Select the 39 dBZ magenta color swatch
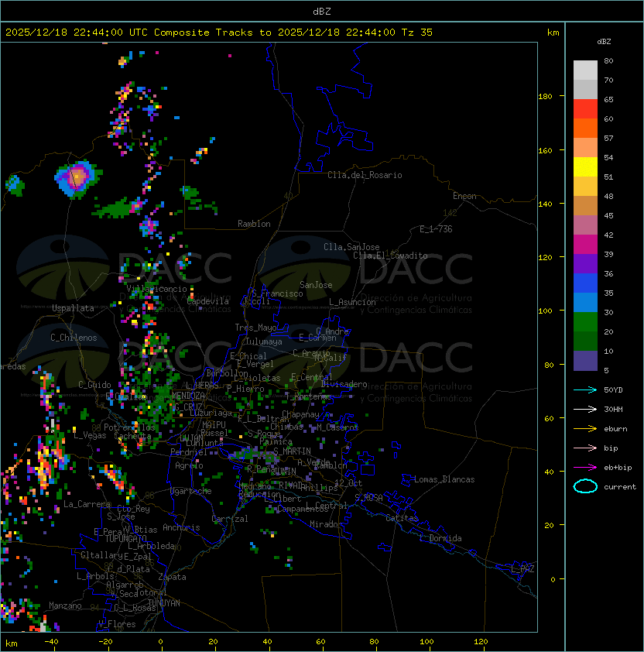Screen dimensions: 644x652 pos(585,245)
